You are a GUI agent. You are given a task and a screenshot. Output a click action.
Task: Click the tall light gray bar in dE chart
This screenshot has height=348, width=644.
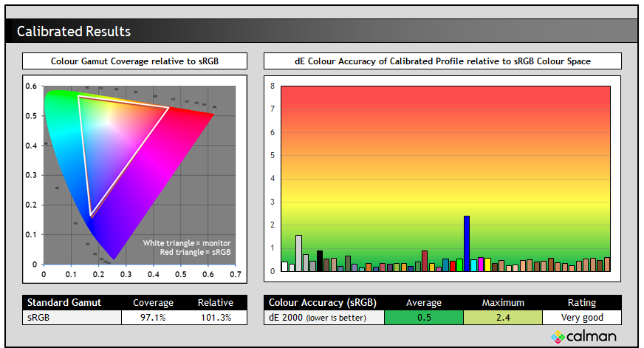298,253
